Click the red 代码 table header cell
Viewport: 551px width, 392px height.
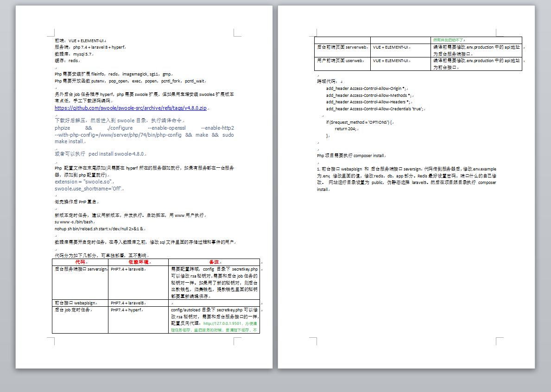point(80,262)
